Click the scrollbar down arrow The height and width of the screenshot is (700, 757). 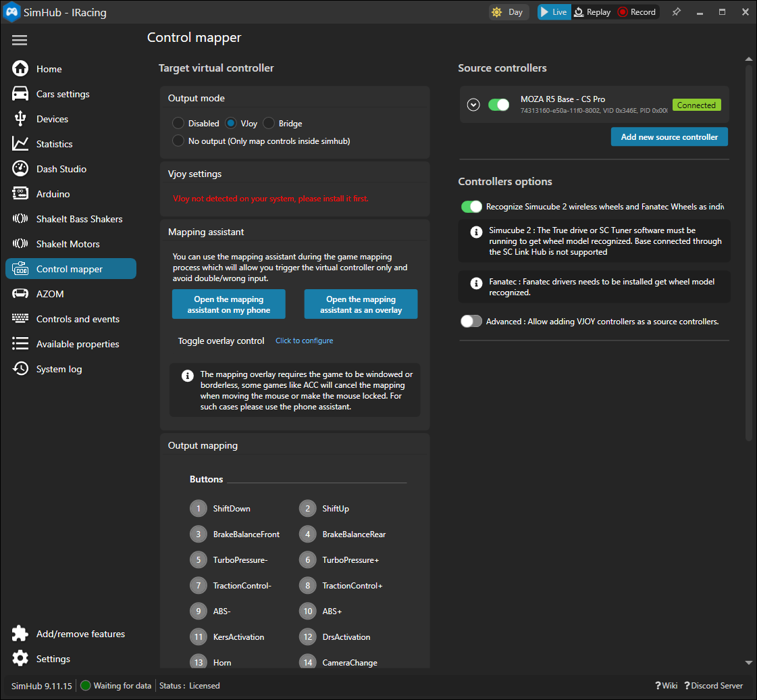[x=748, y=662]
